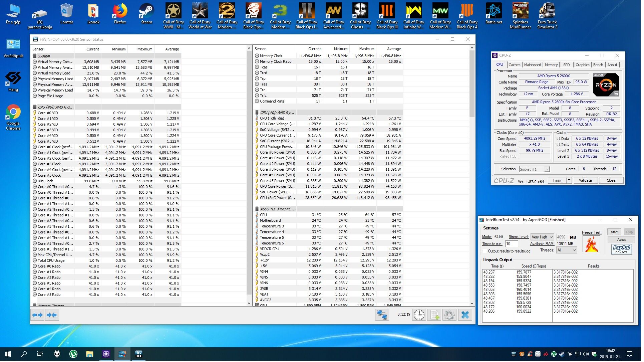Click the Times to run input field
The width and height of the screenshot is (644, 362).
click(x=514, y=245)
